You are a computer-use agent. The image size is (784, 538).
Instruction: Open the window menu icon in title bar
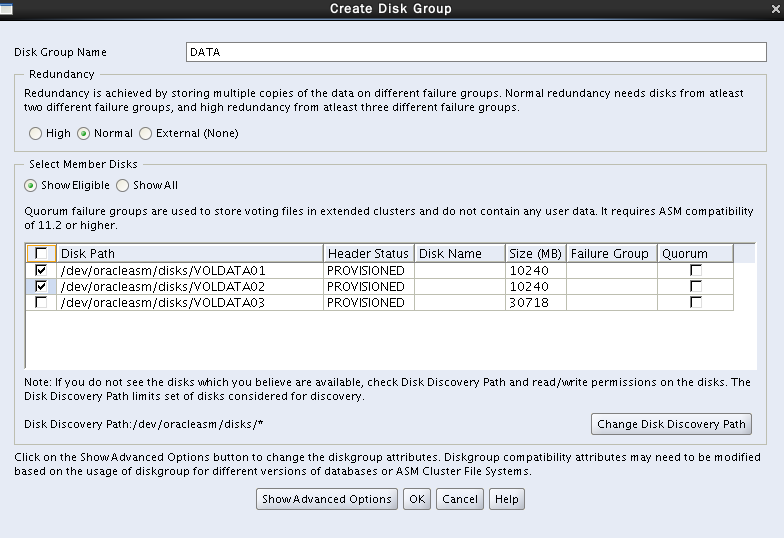(x=7, y=9)
